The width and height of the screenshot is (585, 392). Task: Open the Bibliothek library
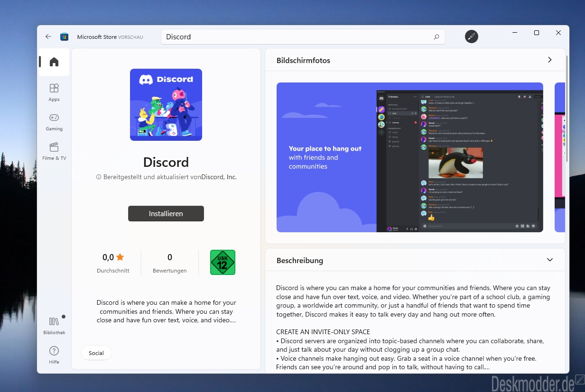tap(54, 325)
